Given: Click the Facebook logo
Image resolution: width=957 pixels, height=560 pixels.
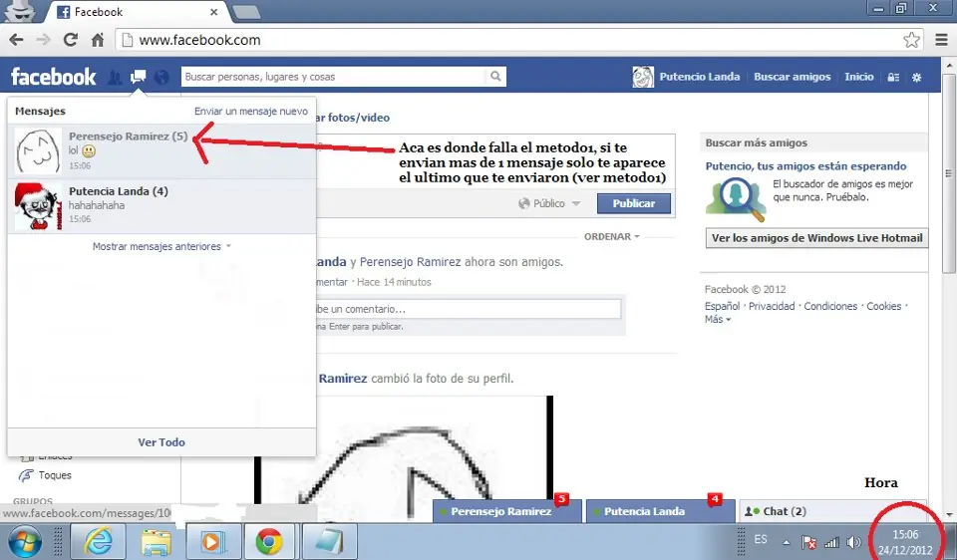Looking at the screenshot, I should point(54,77).
